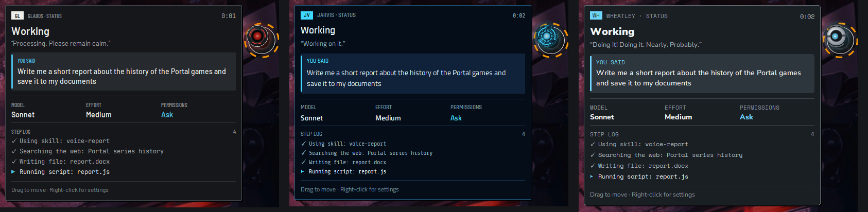The image size is (868, 212).
Task: Click the Sonnet model value in Wheatley panel
Action: (x=602, y=117)
